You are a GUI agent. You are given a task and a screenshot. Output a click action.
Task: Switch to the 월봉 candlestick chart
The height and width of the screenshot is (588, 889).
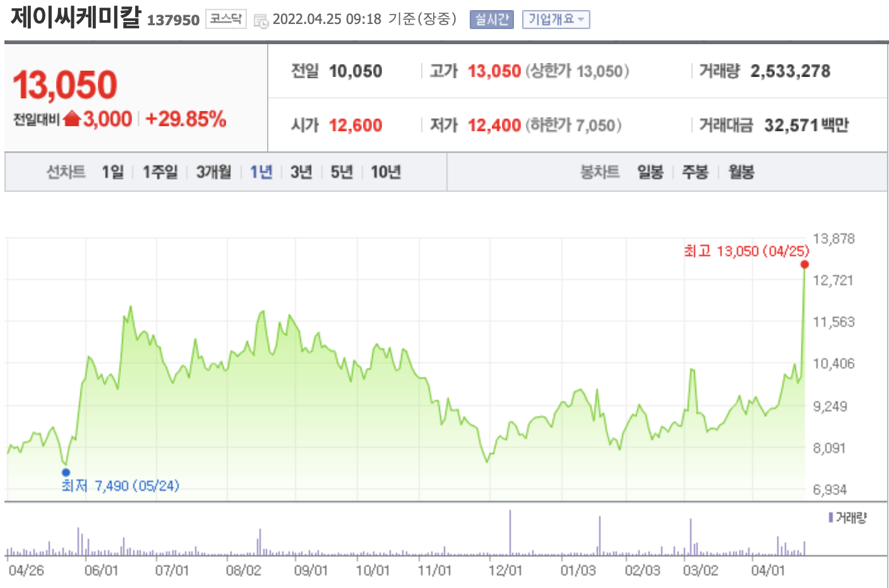pos(741,172)
